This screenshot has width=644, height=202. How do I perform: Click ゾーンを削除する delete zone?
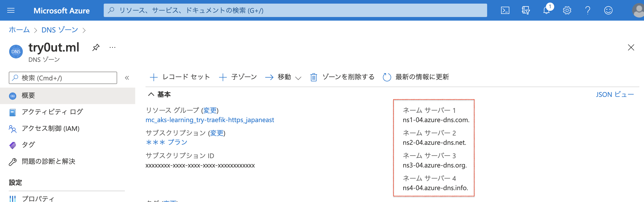coord(342,77)
